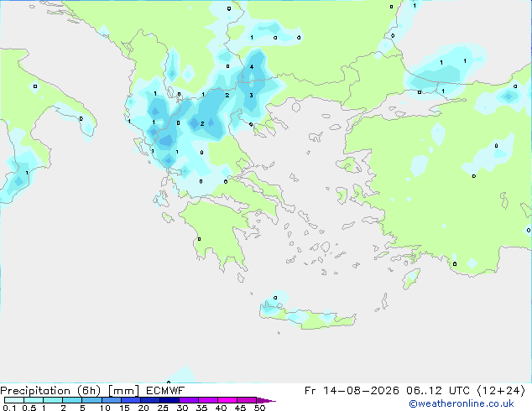
Task: Click the 25–30 mm navy legend swatch
Action: coord(170,400)
